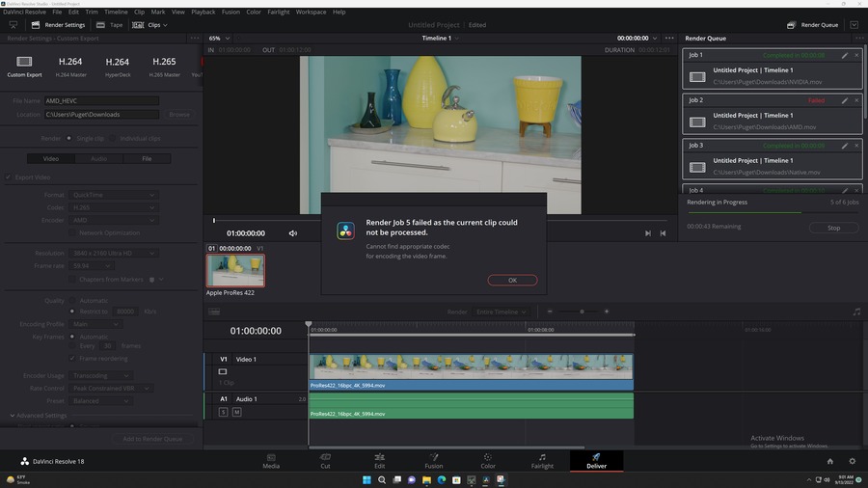Image resolution: width=868 pixels, height=488 pixels.
Task: Open the Timeline menu in menu bar
Action: coord(116,12)
